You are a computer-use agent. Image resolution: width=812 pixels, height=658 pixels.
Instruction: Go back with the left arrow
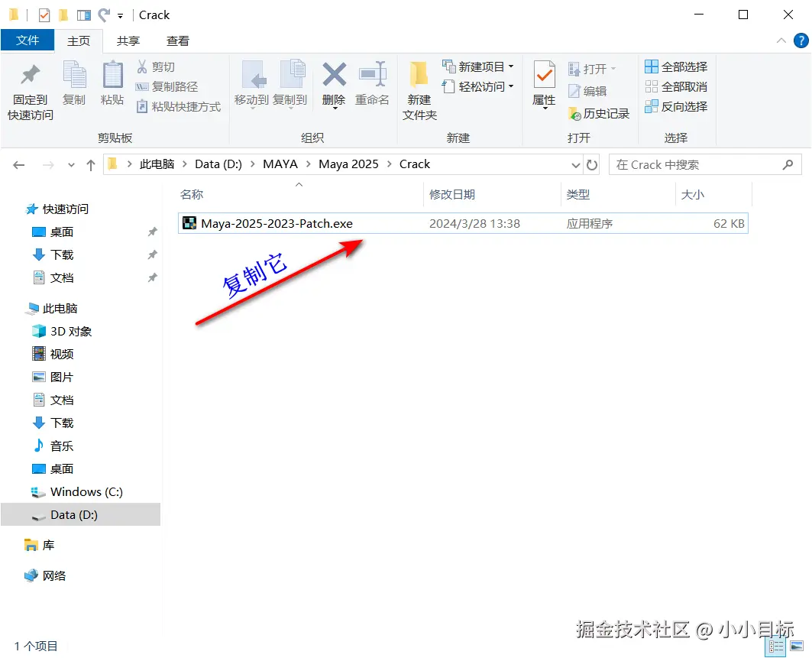pos(19,165)
